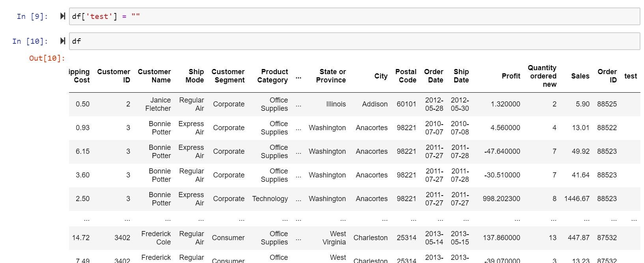Click the Profit column header
This screenshot has width=644, height=263.
click(x=511, y=76)
